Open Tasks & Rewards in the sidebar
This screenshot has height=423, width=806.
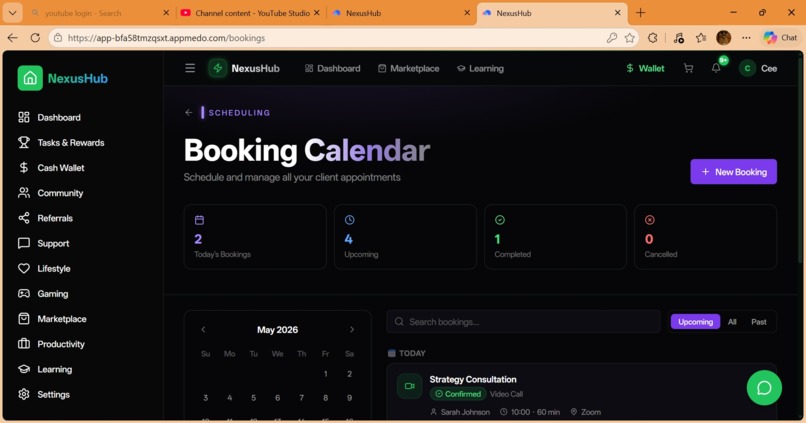[x=61, y=142]
